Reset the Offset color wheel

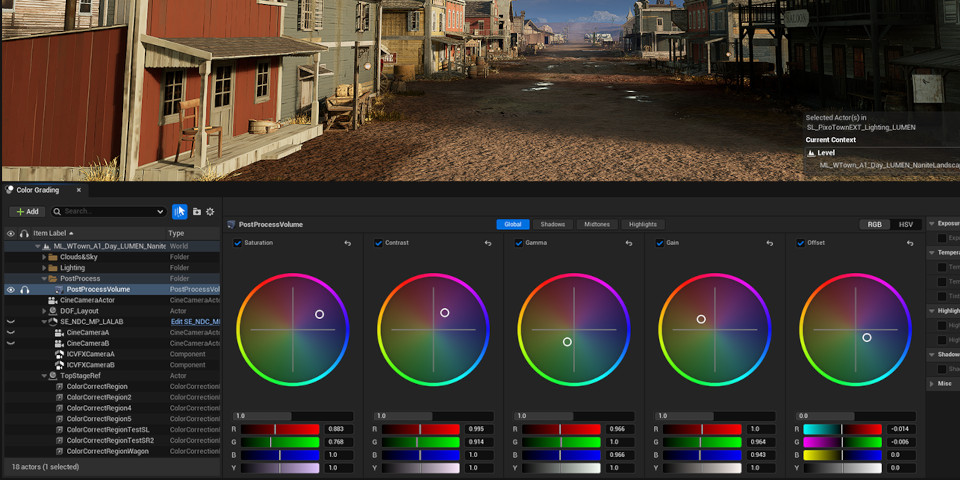tap(908, 243)
